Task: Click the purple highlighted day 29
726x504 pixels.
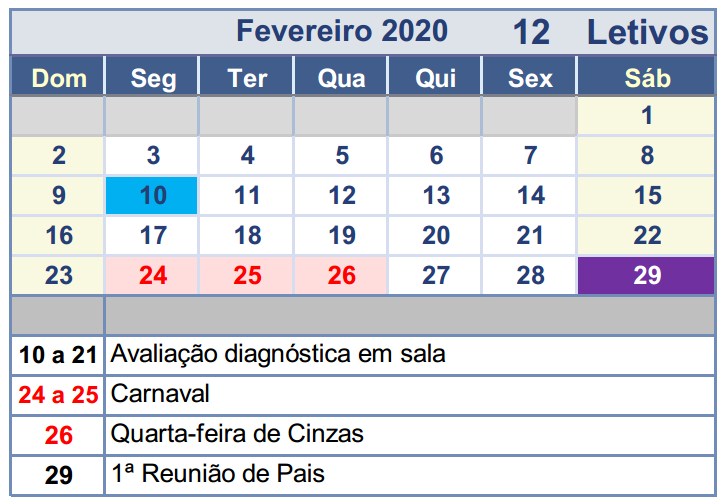Action: click(x=647, y=275)
